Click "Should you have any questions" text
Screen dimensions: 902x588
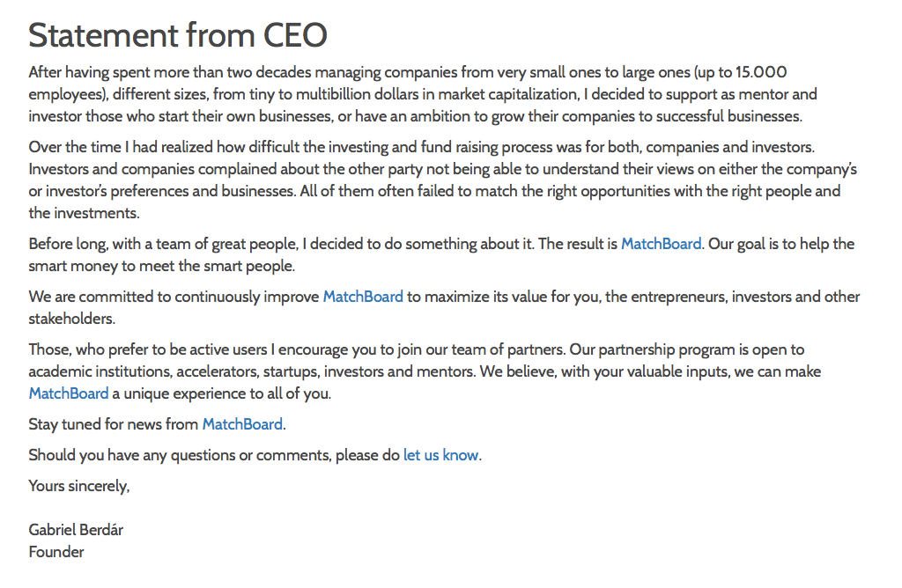(141, 455)
